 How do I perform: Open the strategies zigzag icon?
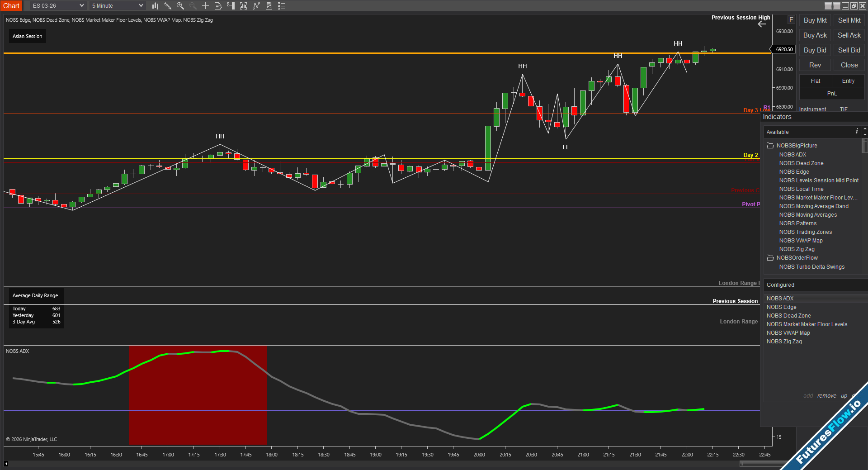256,6
